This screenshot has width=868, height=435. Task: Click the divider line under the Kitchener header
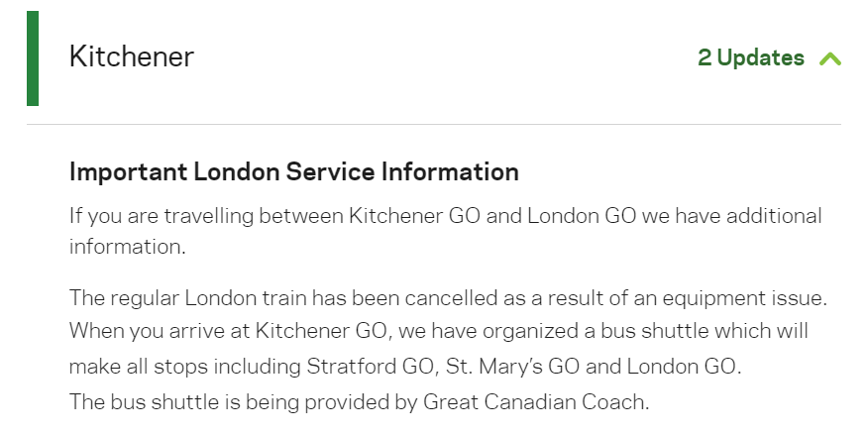click(434, 125)
